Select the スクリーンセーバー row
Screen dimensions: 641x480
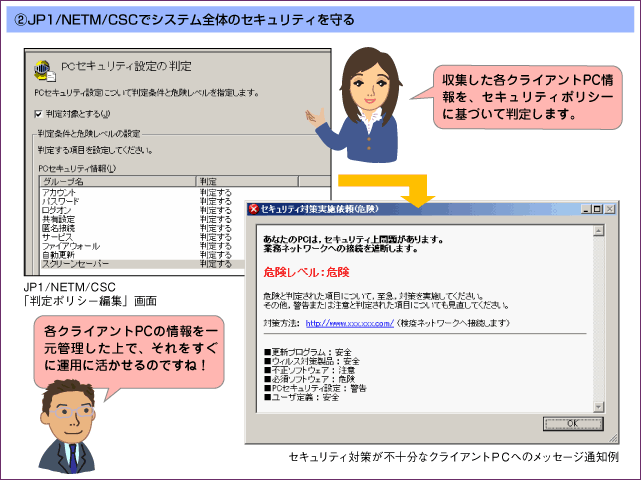click(143, 264)
